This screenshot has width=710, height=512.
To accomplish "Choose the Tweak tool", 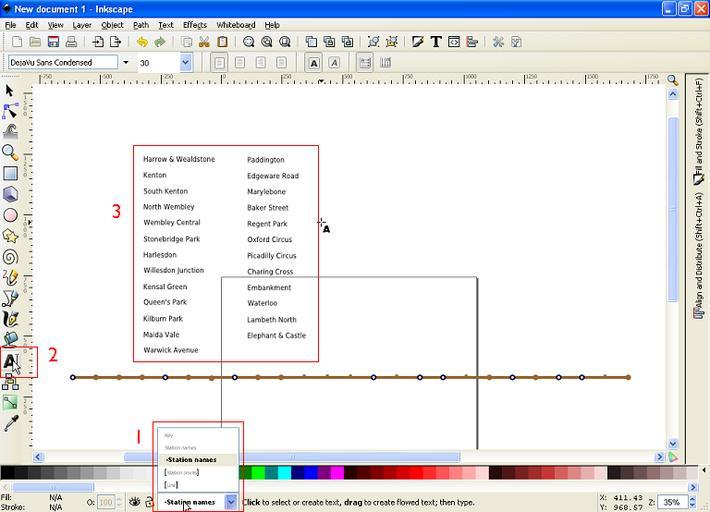I will (10, 132).
